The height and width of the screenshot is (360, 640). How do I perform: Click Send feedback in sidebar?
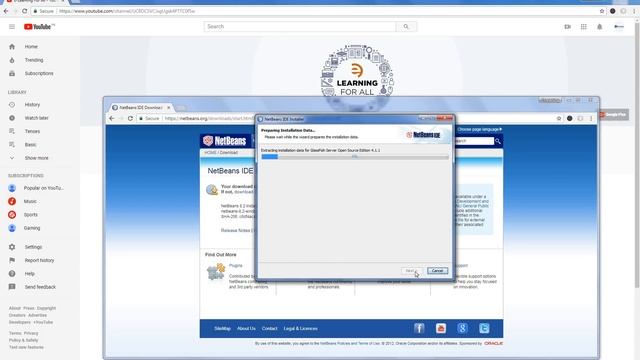pyautogui.click(x=40, y=287)
